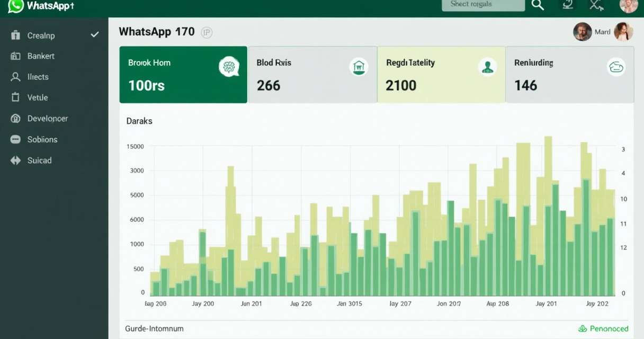Screen dimensions: 644x339
Task: Select the Reniurding stats card
Action: [x=570, y=74]
